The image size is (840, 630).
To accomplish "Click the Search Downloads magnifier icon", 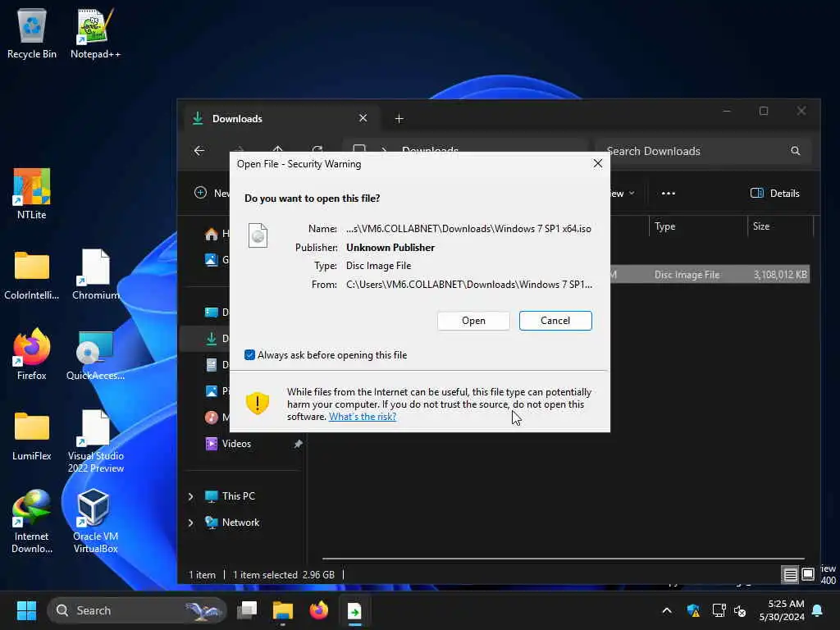I will (796, 151).
